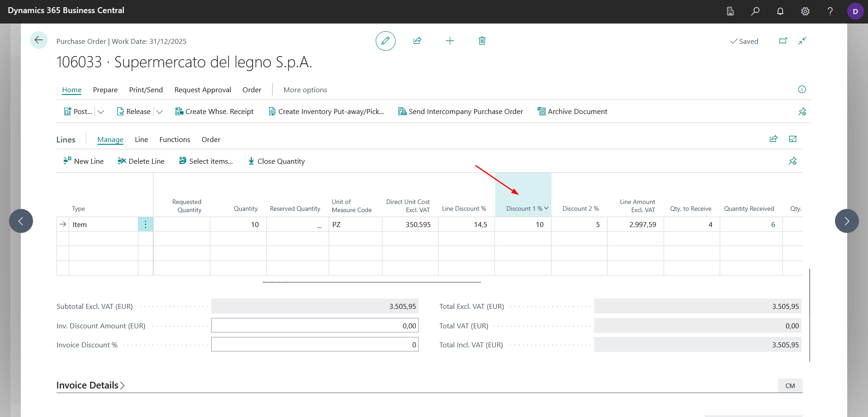Open the Functions menu in Lines
The width and height of the screenshot is (868, 417).
pos(175,140)
